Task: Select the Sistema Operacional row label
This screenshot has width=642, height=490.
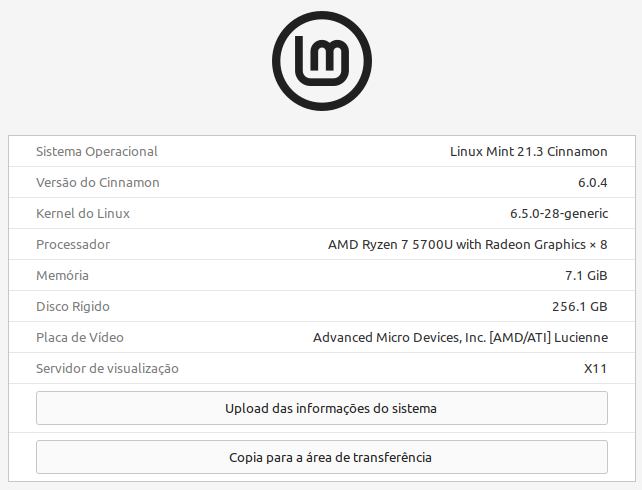Action: (x=97, y=151)
